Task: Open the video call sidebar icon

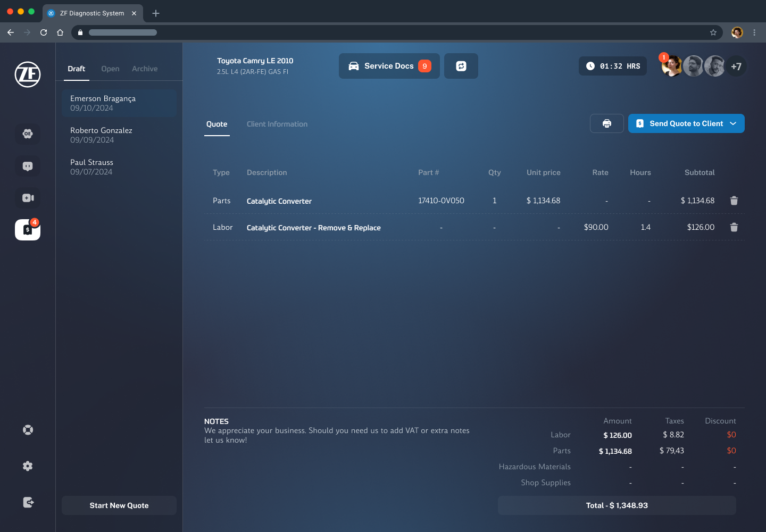Action: coord(28,198)
